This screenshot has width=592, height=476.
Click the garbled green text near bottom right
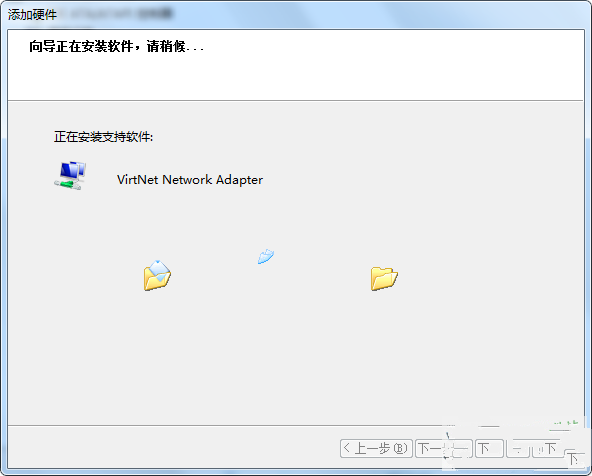[566, 423]
